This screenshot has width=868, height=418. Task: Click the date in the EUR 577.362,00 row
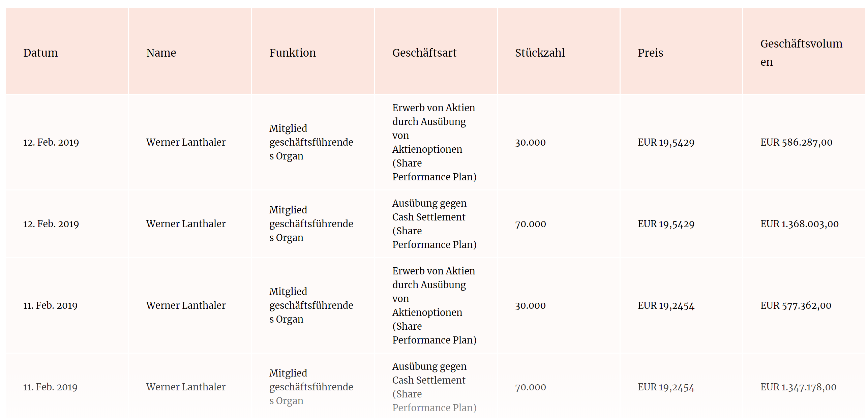click(50, 305)
